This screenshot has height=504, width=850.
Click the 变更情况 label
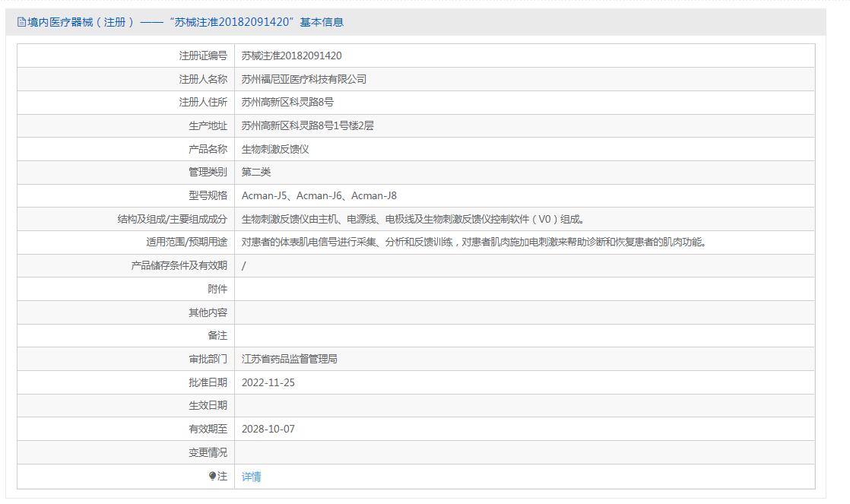(x=208, y=452)
